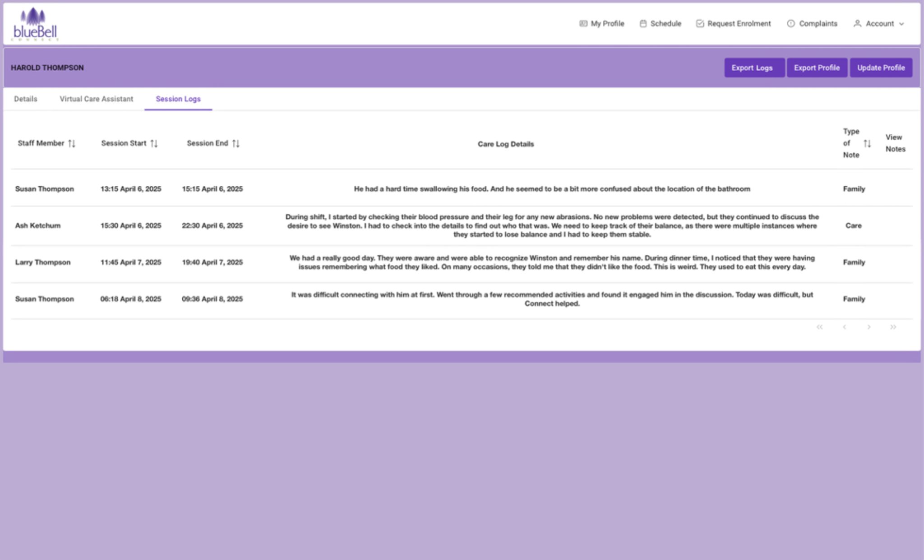
Task: Expand the Account dropdown menu
Action: (879, 23)
